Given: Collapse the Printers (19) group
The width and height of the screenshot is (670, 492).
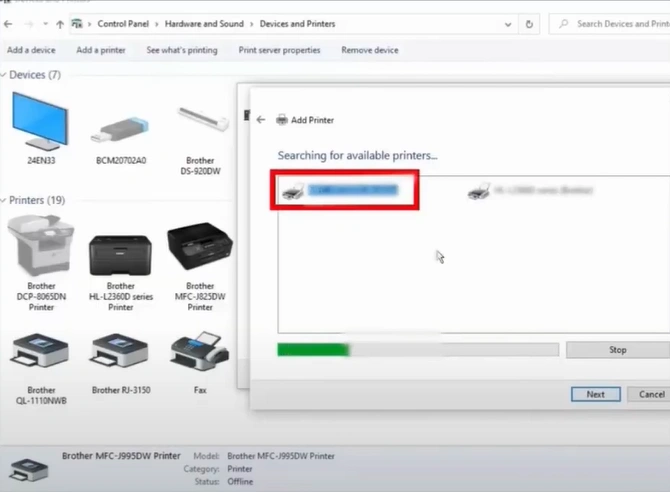Looking at the screenshot, I should pyautogui.click(x=5, y=200).
